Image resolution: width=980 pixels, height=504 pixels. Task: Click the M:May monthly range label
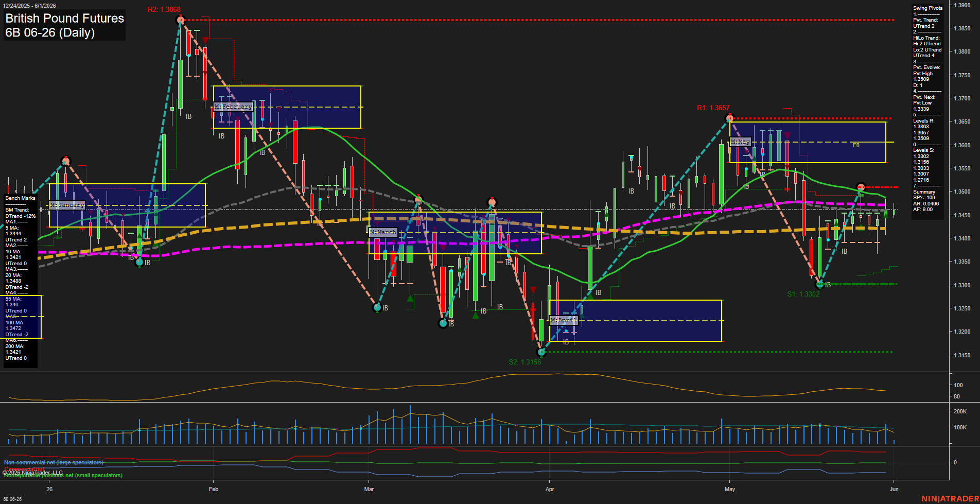pos(740,142)
